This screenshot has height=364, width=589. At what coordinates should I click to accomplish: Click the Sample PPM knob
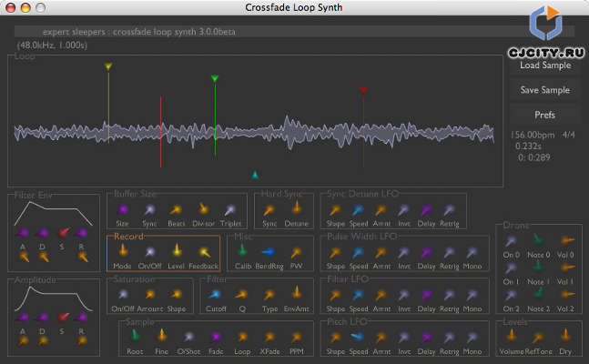pyautogui.click(x=296, y=338)
